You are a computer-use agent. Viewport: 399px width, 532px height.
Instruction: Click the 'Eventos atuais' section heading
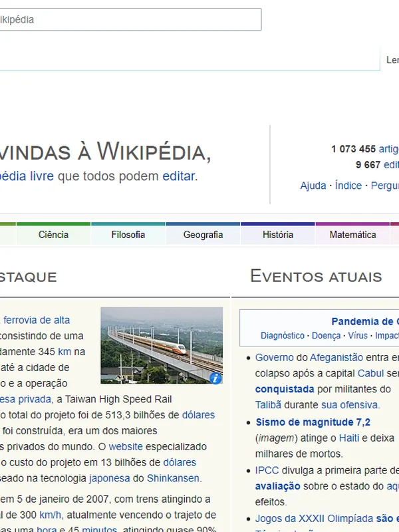316,276
